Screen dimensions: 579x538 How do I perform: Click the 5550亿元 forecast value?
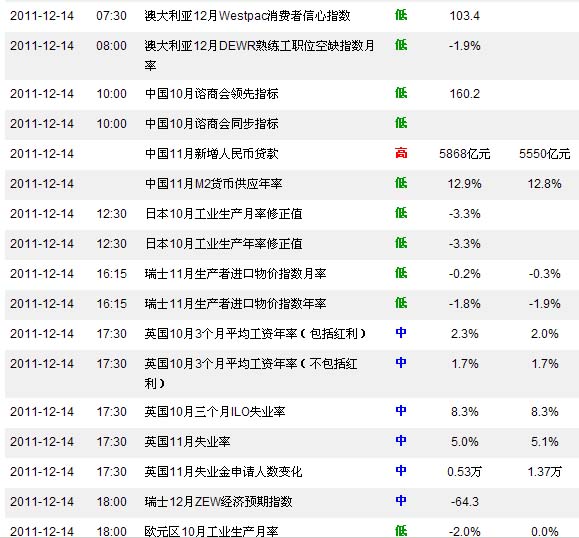click(545, 154)
